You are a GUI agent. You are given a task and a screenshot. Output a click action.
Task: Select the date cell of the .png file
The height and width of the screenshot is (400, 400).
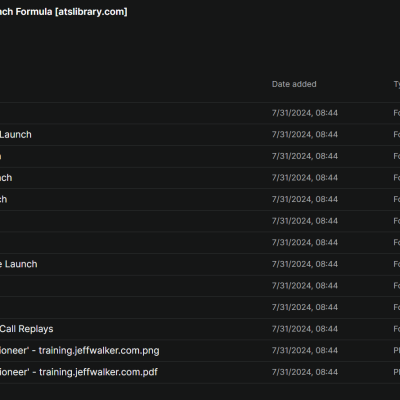pyautogui.click(x=305, y=350)
